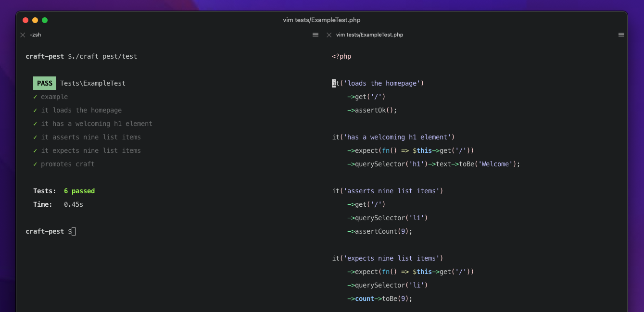The width and height of the screenshot is (644, 312).
Task: Click the checkmark beside 'it loads the homepage'
Action: pyautogui.click(x=35, y=110)
